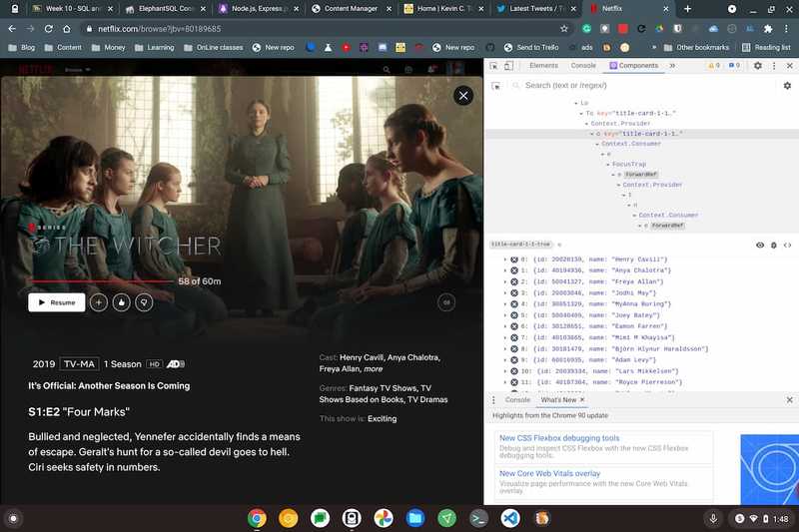The image size is (799, 532).
Task: Open Files app in shelf
Action: coord(415,519)
